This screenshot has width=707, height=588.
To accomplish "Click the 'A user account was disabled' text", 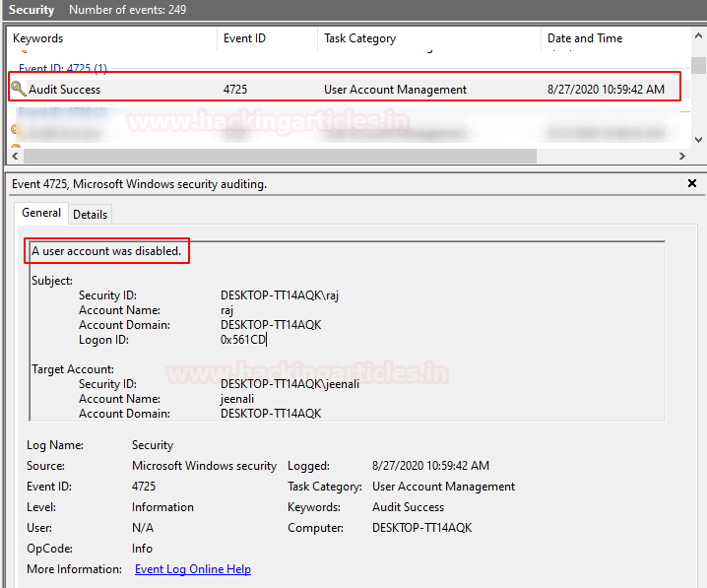I will [x=106, y=251].
